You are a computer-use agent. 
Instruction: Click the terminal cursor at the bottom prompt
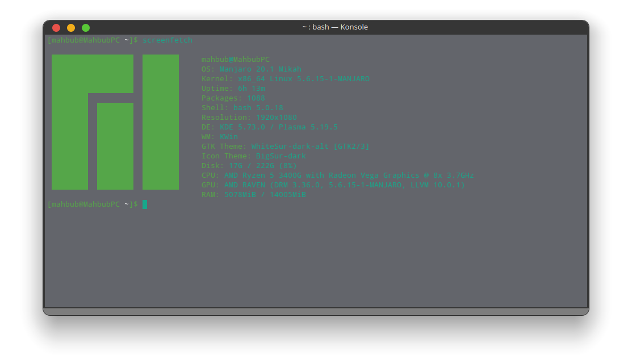145,204
